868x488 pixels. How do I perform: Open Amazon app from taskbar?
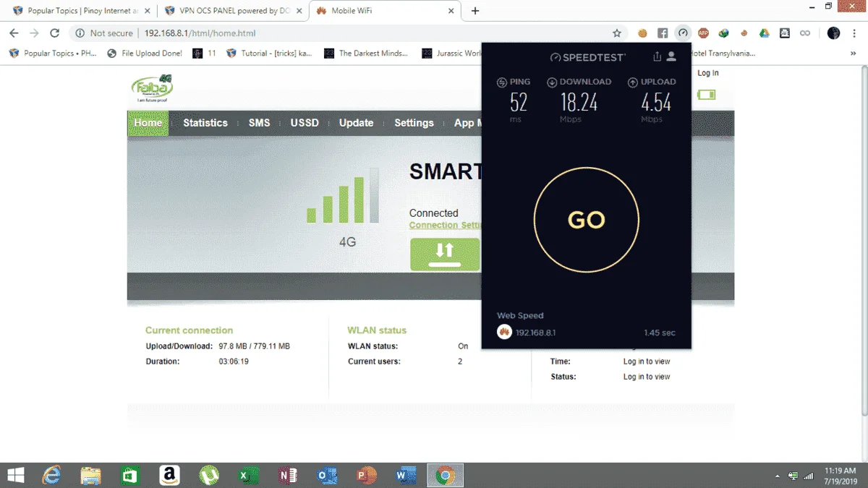(169, 475)
